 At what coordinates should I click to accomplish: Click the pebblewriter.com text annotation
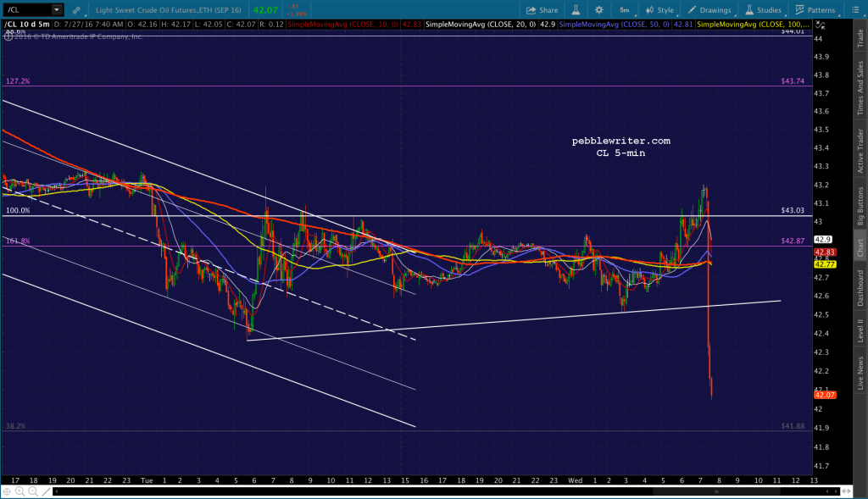pyautogui.click(x=621, y=141)
